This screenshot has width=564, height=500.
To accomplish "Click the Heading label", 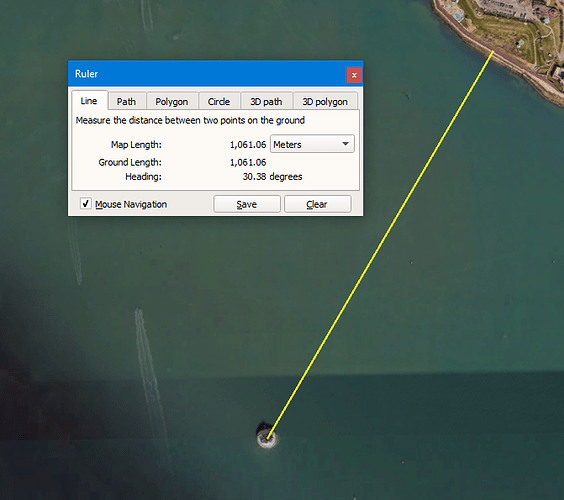I will 143,177.
